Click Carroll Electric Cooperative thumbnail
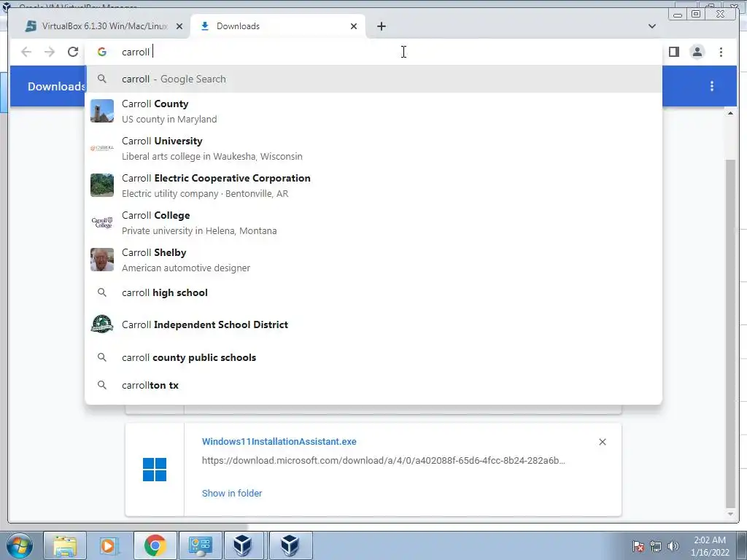The image size is (747, 560). (x=102, y=185)
